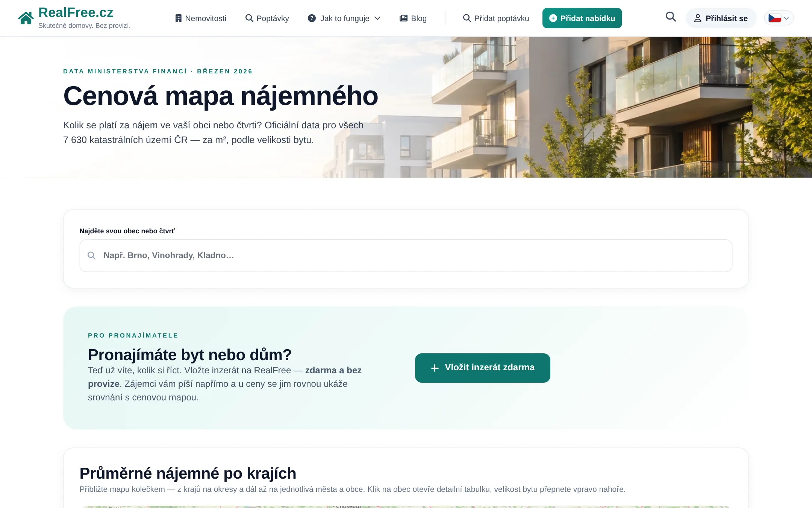Click the Skutečné domovy. Bez provizí. tagline
Viewport: 812px width, 508px height.
[x=85, y=26]
